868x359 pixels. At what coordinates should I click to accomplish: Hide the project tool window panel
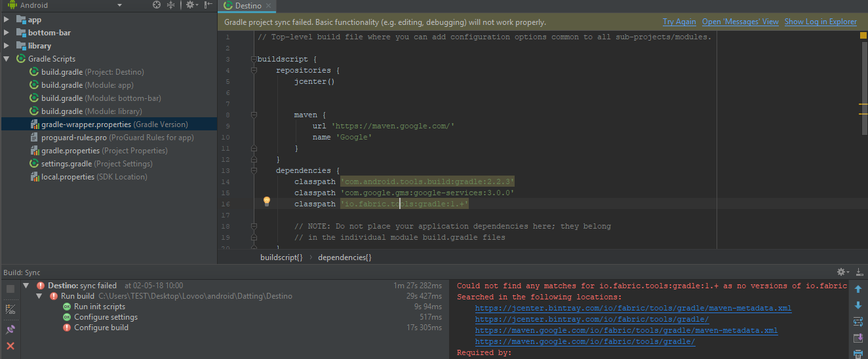coord(208,5)
